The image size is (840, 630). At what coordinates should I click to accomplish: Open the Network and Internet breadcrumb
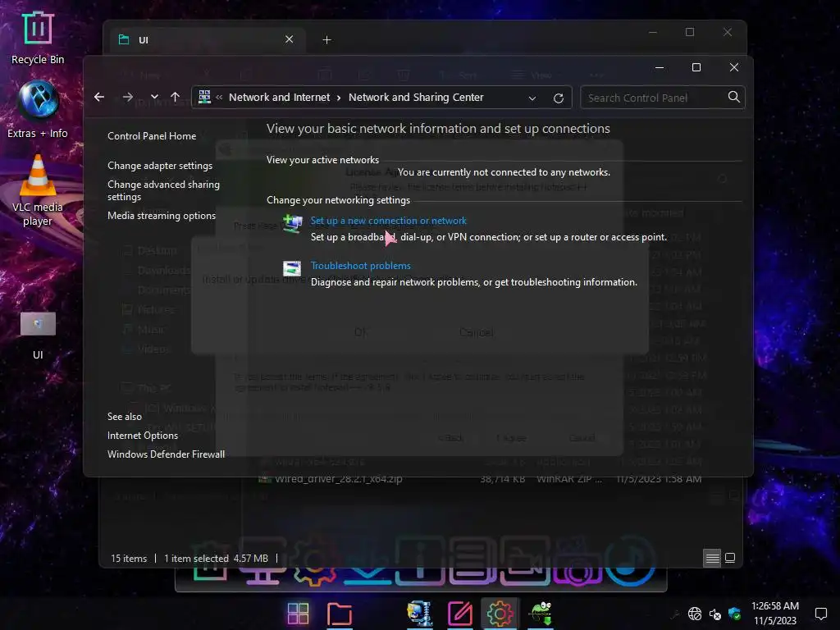[x=279, y=98]
